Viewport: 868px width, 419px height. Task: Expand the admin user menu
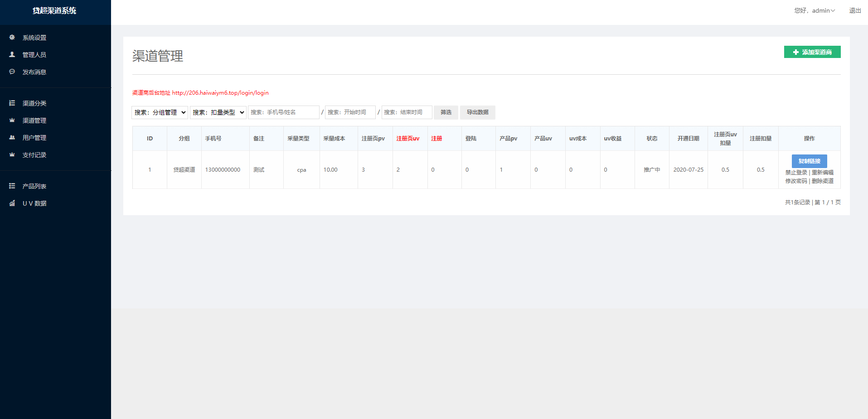pyautogui.click(x=815, y=10)
